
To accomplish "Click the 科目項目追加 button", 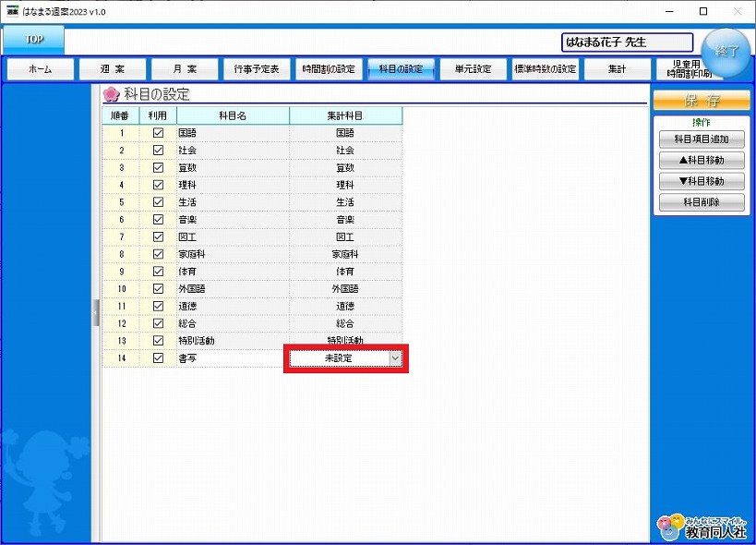I will 702,139.
